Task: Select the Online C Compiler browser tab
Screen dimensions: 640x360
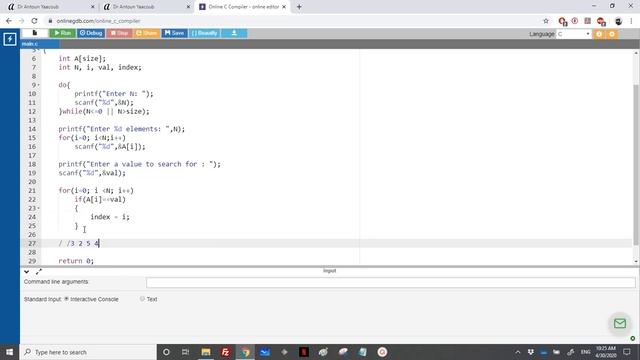Action: coord(243,7)
